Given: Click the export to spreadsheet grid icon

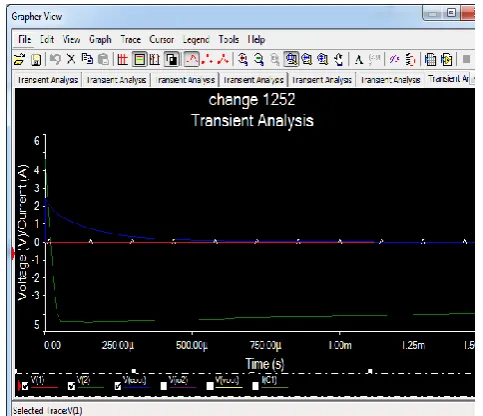Looking at the screenshot, I should point(430,60).
